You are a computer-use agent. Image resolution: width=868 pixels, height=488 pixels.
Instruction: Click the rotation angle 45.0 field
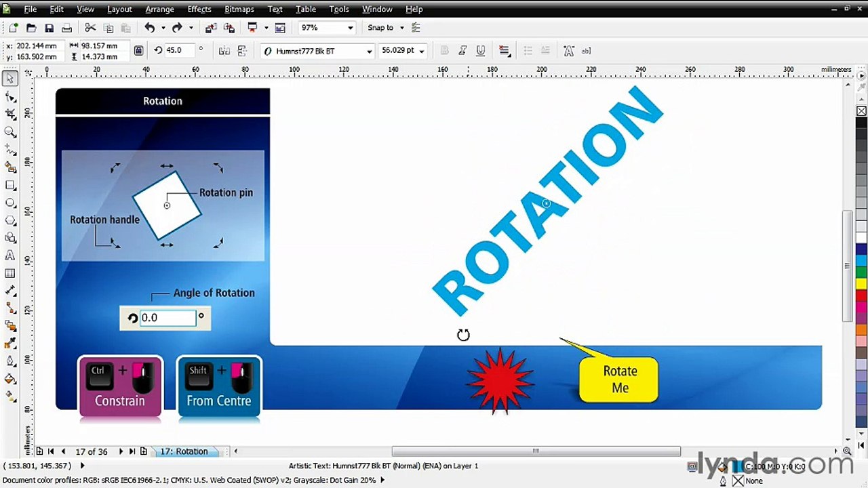pos(179,50)
